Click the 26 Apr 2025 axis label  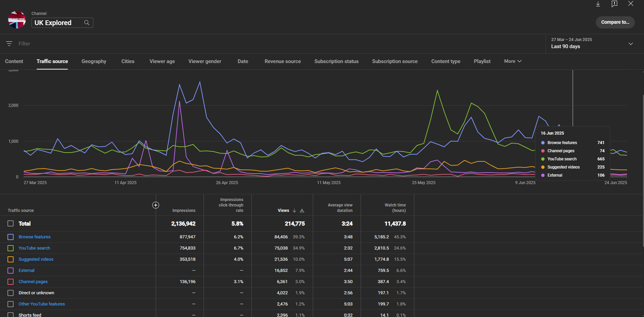coord(227,183)
